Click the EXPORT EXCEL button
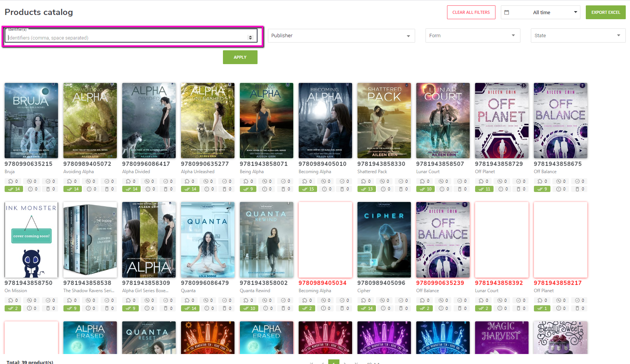Viewport: 630px width, 364px height. [606, 12]
